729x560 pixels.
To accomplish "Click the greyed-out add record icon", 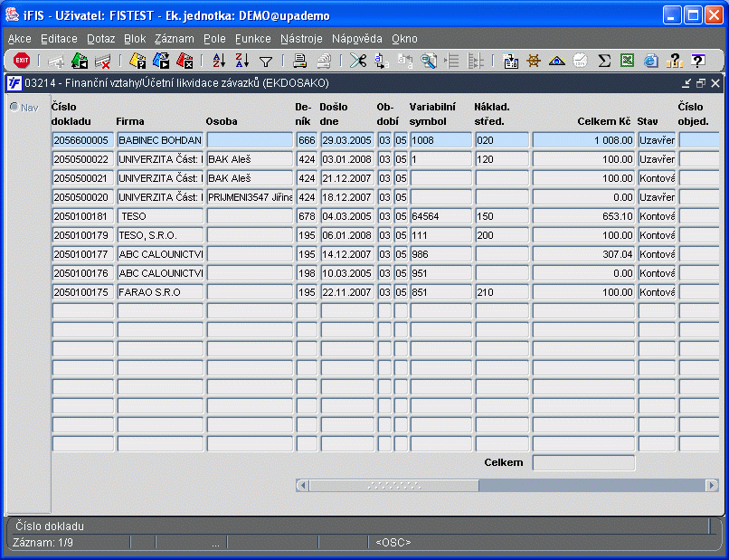I will pyautogui.click(x=56, y=61).
